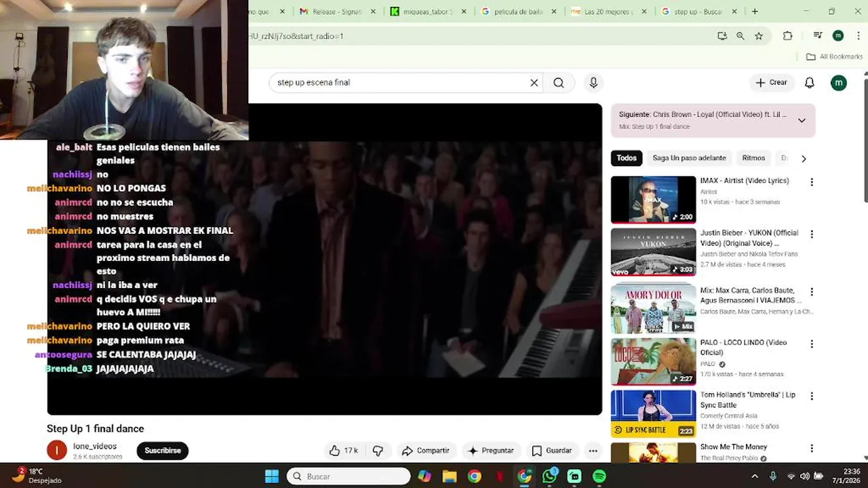
Task: Open the All Bookmarks folder
Action: (x=834, y=57)
